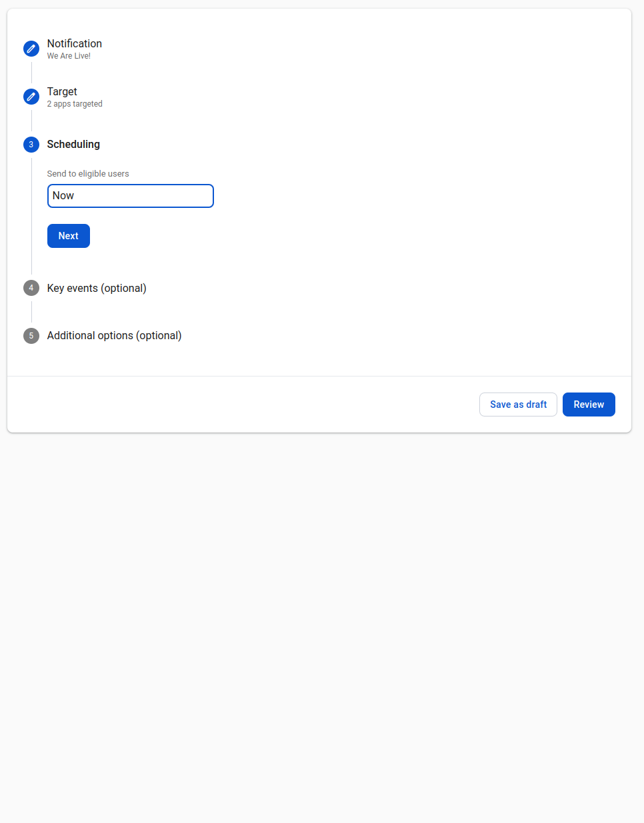The image size is (644, 823).
Task: Click the Target step pencil icon
Action: coord(31,97)
